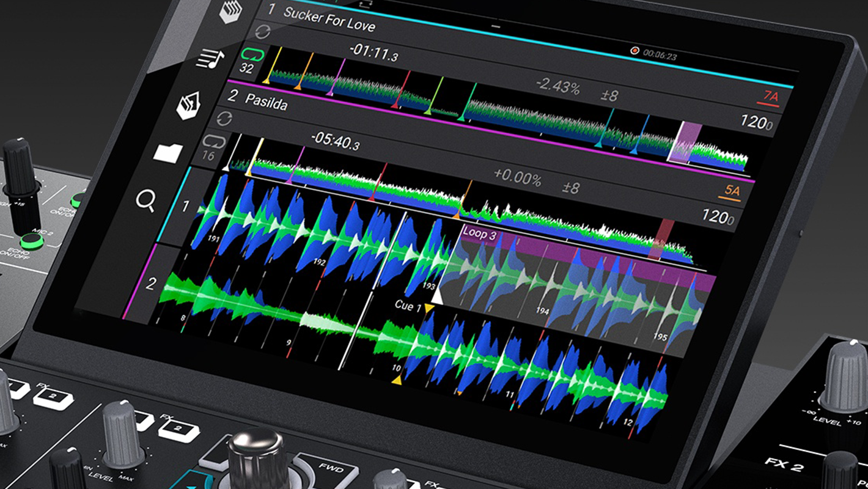Image resolution: width=868 pixels, height=489 pixels.
Task: Tap the red record indicator icon
Action: click(x=634, y=51)
